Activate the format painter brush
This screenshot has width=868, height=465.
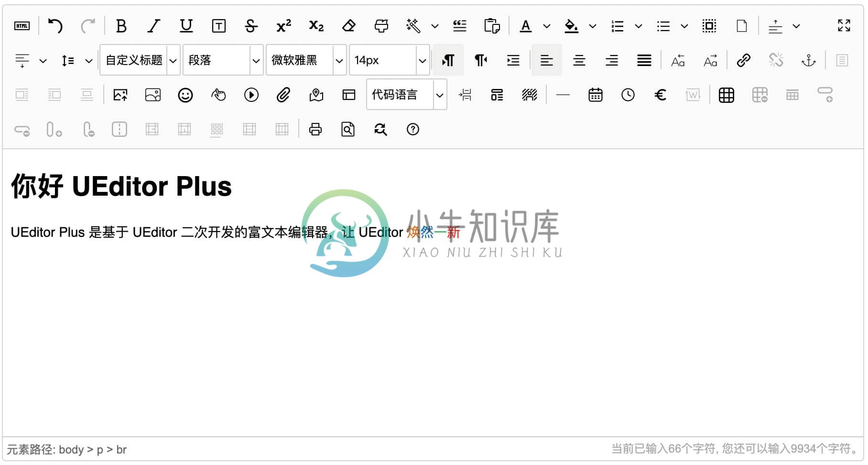(x=381, y=26)
